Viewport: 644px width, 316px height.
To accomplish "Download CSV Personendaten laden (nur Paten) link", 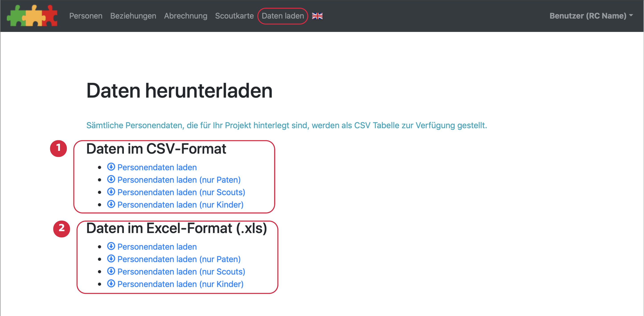I will point(179,180).
